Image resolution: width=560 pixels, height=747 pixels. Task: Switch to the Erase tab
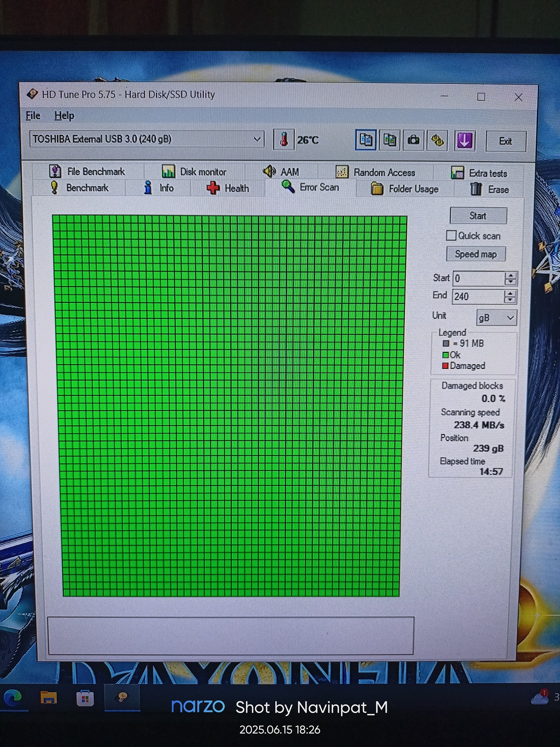point(490,189)
